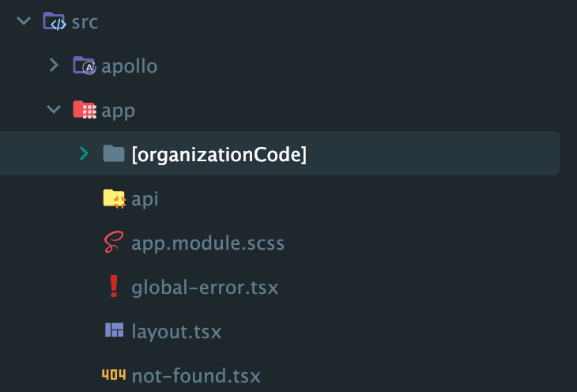Collapse the app folder chevron
This screenshot has height=392, width=577.
pyautogui.click(x=54, y=109)
